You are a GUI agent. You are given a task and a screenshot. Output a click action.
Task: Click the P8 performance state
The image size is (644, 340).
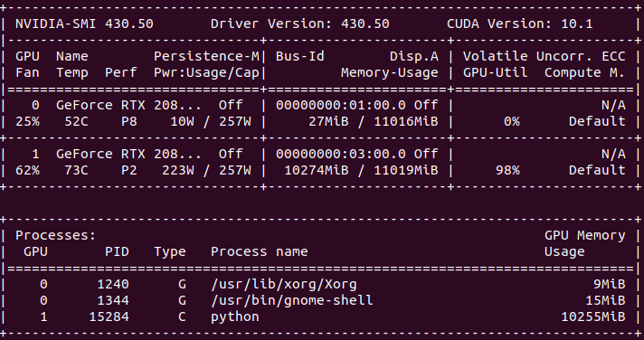pyautogui.click(x=129, y=121)
